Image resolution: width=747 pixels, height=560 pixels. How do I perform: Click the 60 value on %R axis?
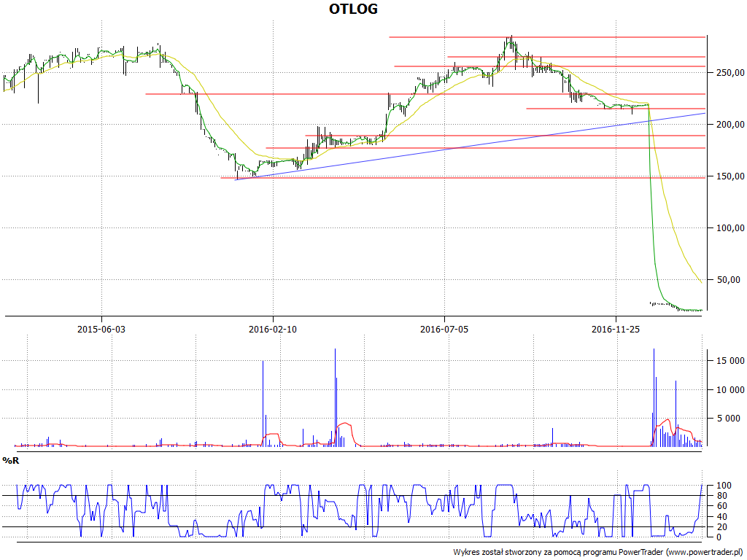click(721, 506)
